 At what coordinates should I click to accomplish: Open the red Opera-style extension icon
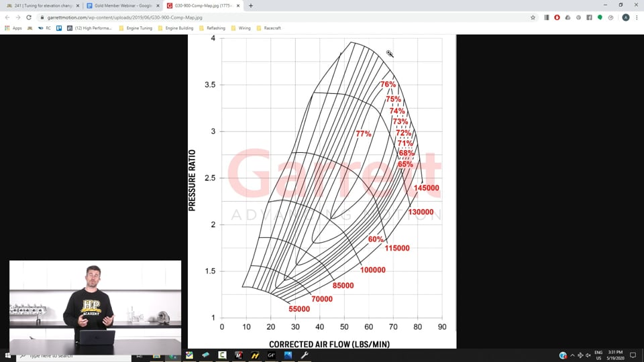click(557, 17)
